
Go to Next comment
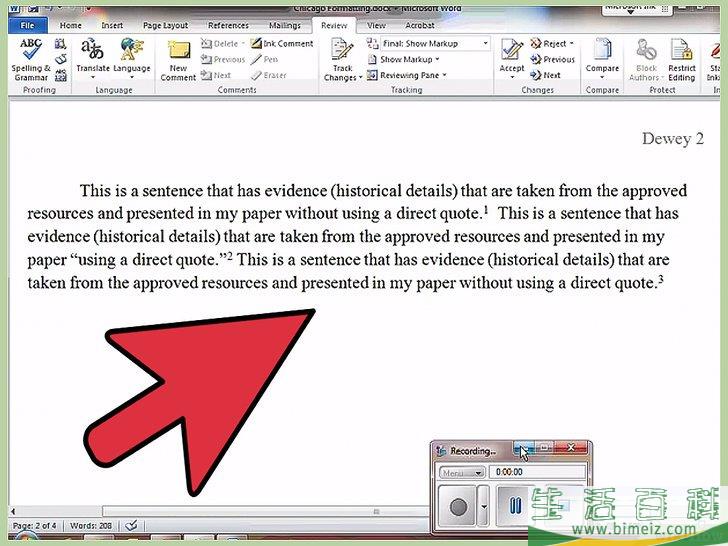point(216,75)
